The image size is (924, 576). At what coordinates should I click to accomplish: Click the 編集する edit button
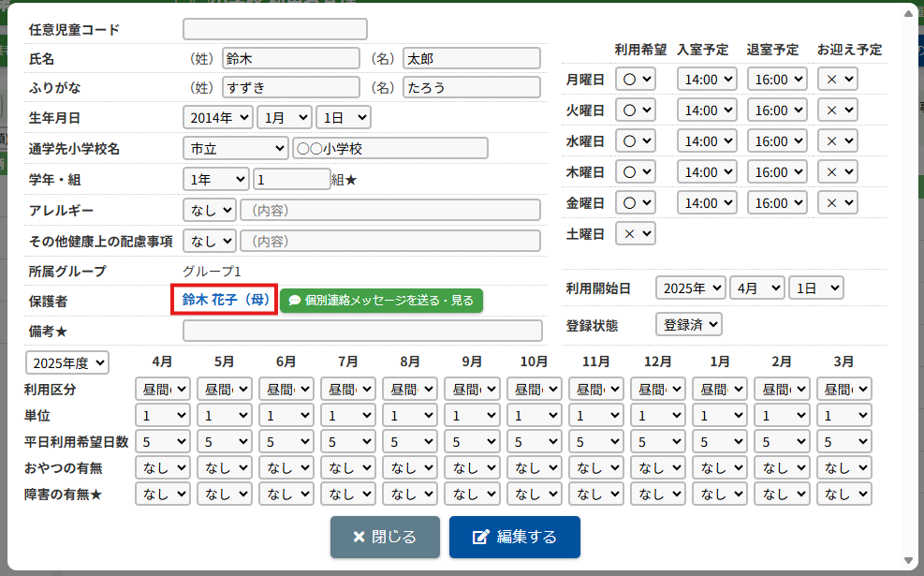[x=514, y=537]
